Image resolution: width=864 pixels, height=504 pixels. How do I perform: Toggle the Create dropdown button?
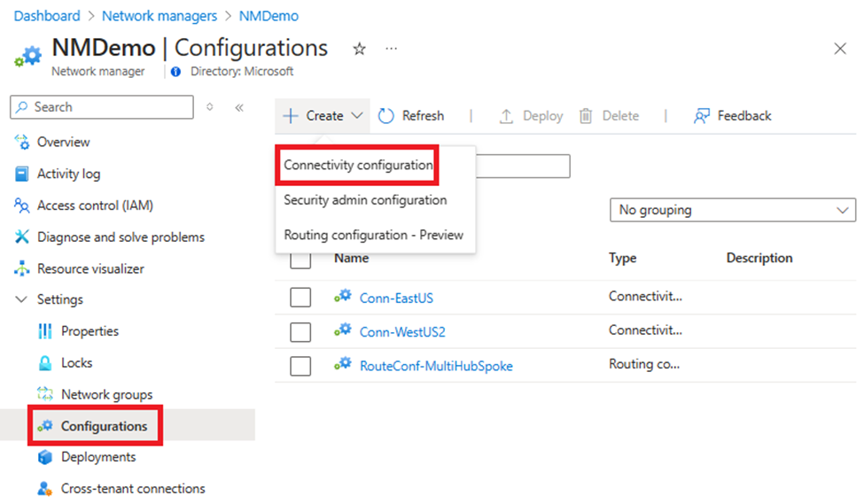tap(323, 116)
